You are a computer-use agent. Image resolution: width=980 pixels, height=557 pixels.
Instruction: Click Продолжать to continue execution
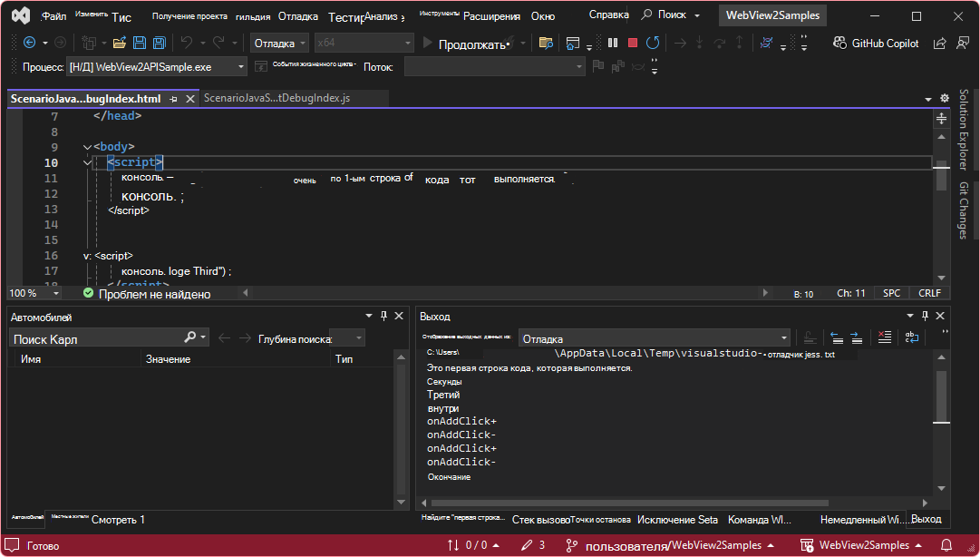tap(466, 44)
